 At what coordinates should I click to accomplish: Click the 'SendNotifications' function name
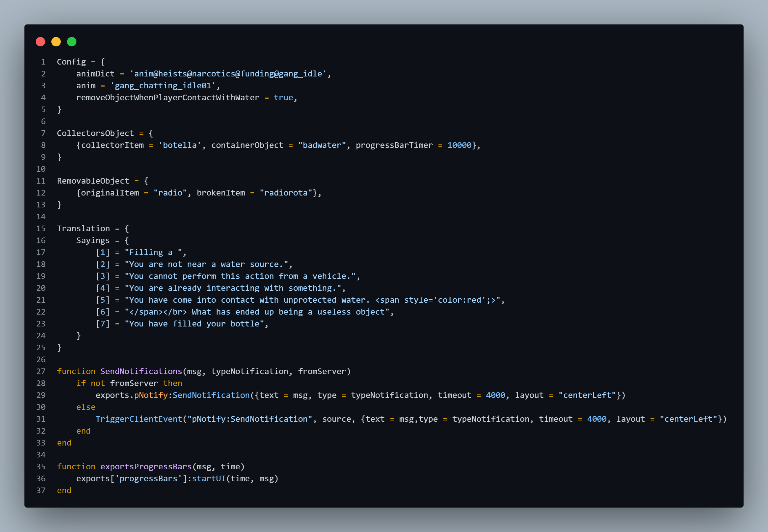141,372
